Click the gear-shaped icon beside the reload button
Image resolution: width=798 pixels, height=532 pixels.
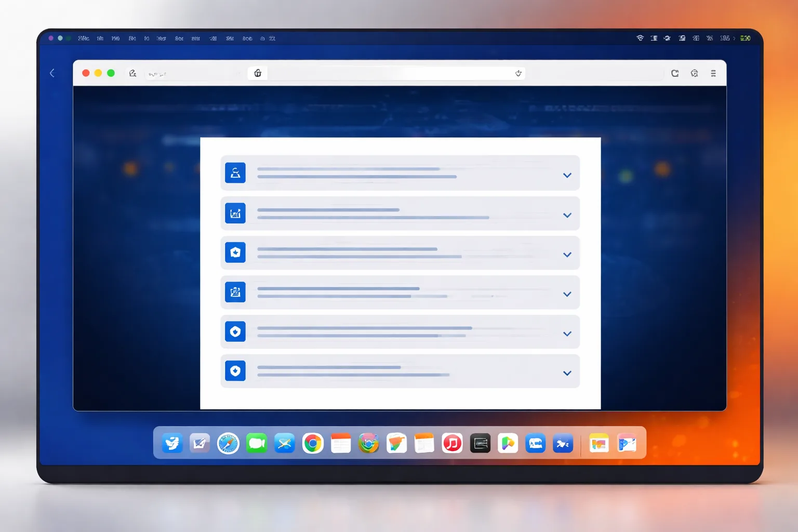pyautogui.click(x=694, y=73)
